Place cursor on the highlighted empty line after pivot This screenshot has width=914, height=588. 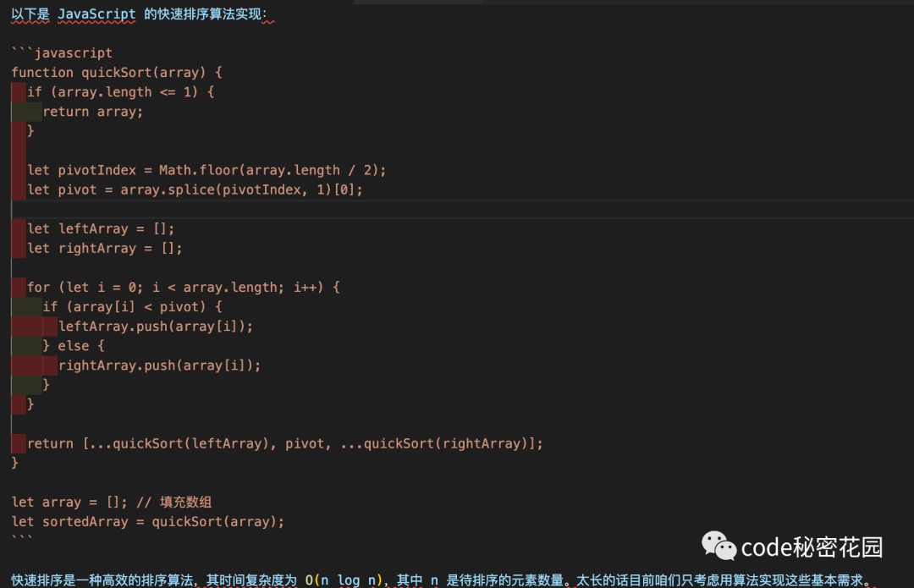click(463, 209)
